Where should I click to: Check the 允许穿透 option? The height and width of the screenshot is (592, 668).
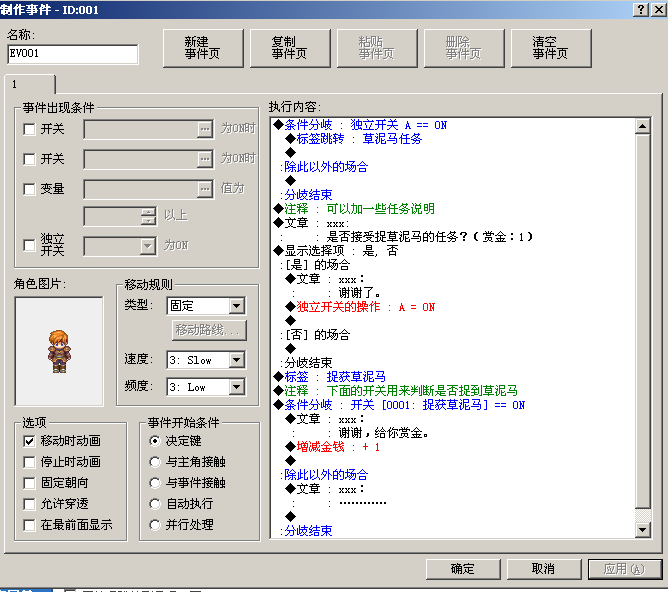29,504
